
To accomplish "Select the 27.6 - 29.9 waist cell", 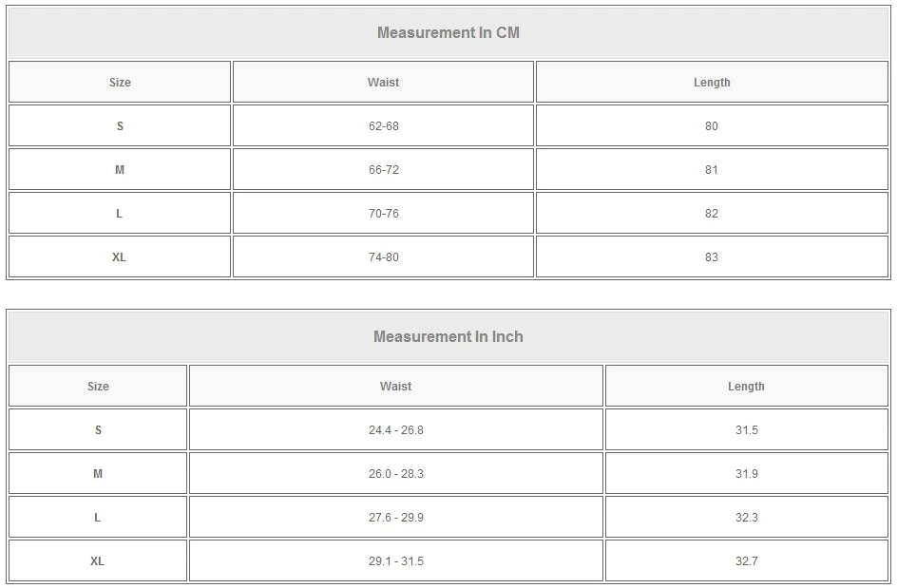I will (x=396, y=518).
